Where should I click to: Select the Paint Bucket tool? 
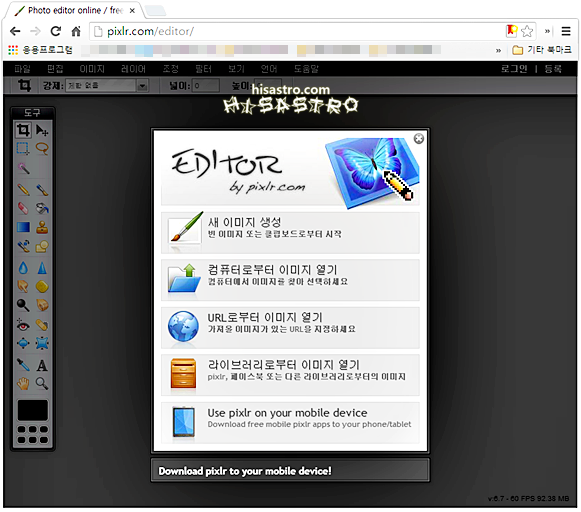pos(42,208)
